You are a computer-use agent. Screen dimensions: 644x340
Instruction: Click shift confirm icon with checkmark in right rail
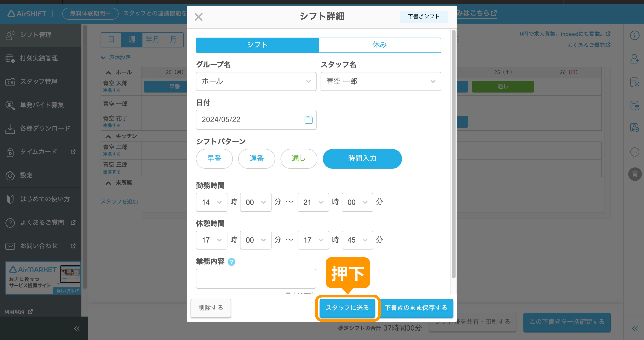635,82
